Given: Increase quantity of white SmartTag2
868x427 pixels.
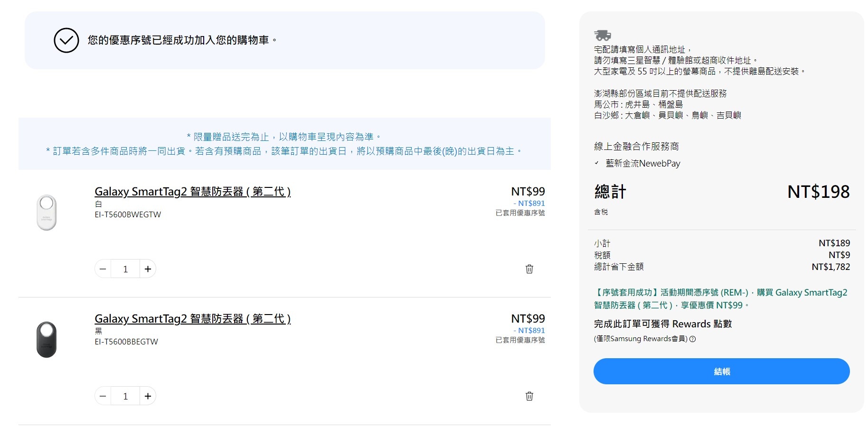Looking at the screenshot, I should click(148, 269).
